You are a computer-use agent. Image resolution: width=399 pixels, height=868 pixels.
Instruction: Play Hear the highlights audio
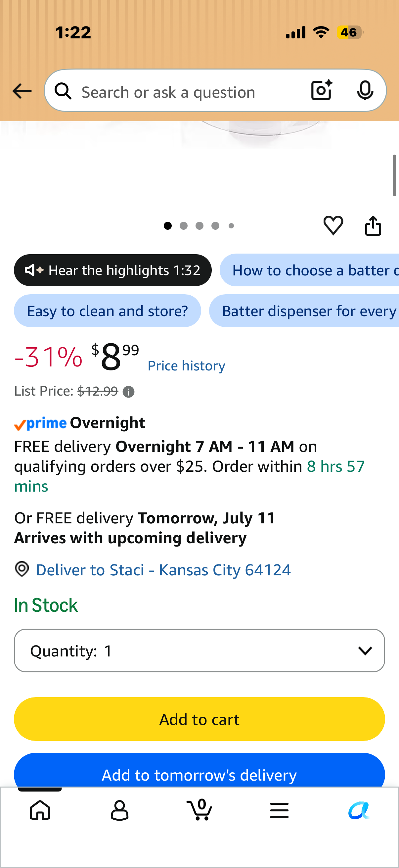point(113,270)
